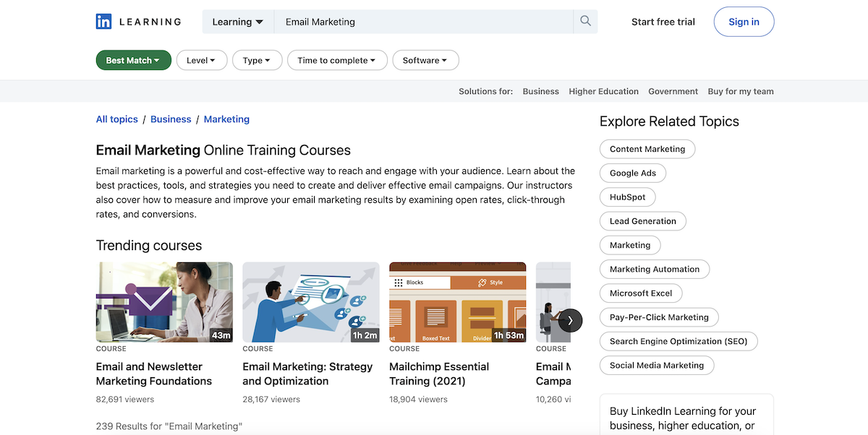The image size is (868, 435).
Task: Click Buy for my team
Action: [x=740, y=91]
